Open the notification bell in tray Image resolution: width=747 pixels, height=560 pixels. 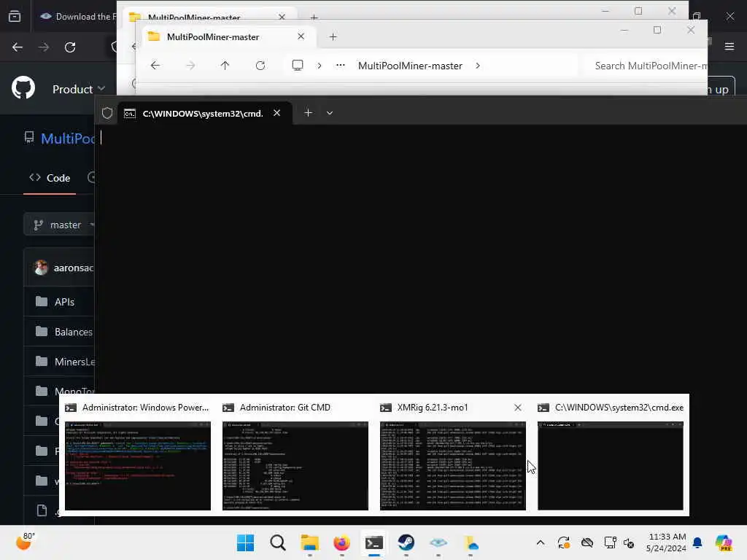[x=697, y=542]
